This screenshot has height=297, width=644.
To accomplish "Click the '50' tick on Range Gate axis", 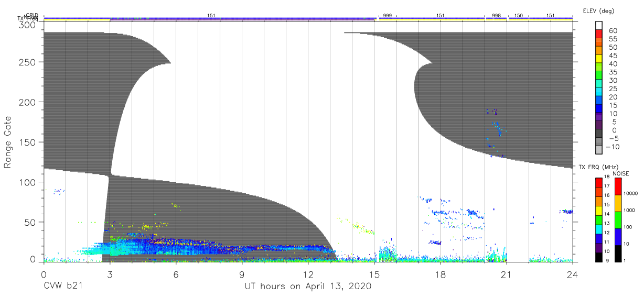I will (31, 222).
